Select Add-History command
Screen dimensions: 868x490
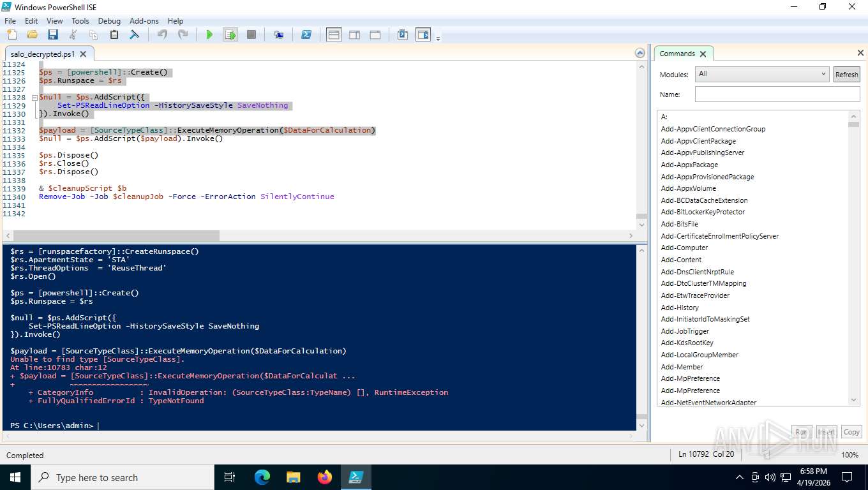click(x=680, y=308)
